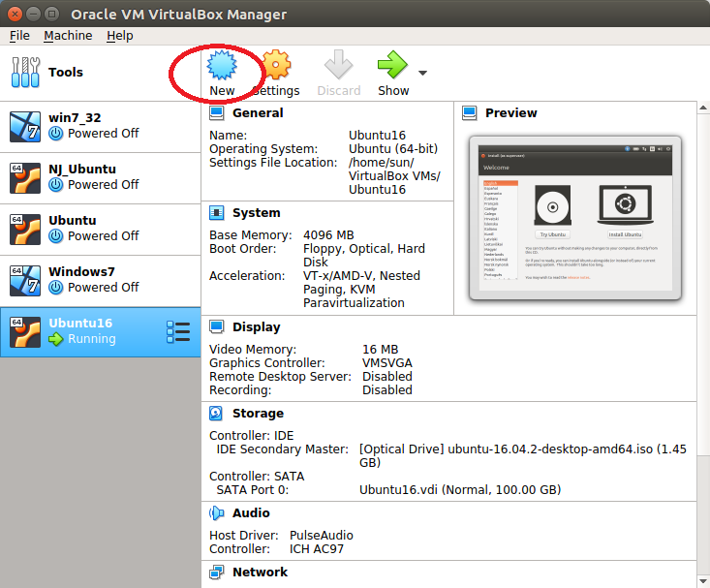Click the green Show arrow icon
Image resolution: width=710 pixels, height=588 pixels.
tap(392, 65)
